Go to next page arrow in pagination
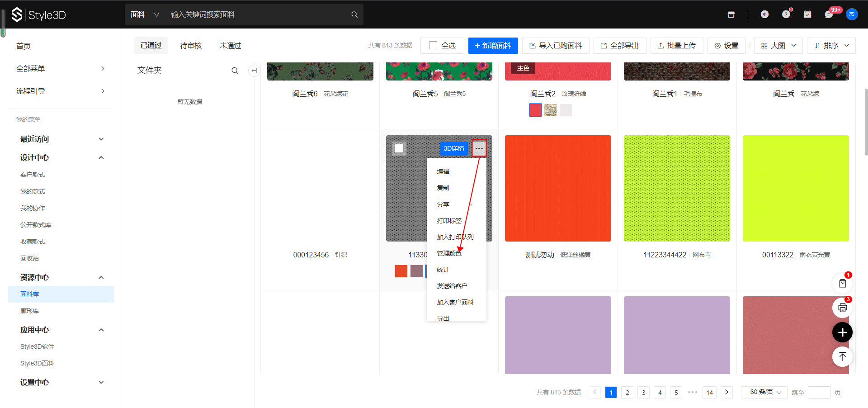868x408 pixels. (726, 392)
